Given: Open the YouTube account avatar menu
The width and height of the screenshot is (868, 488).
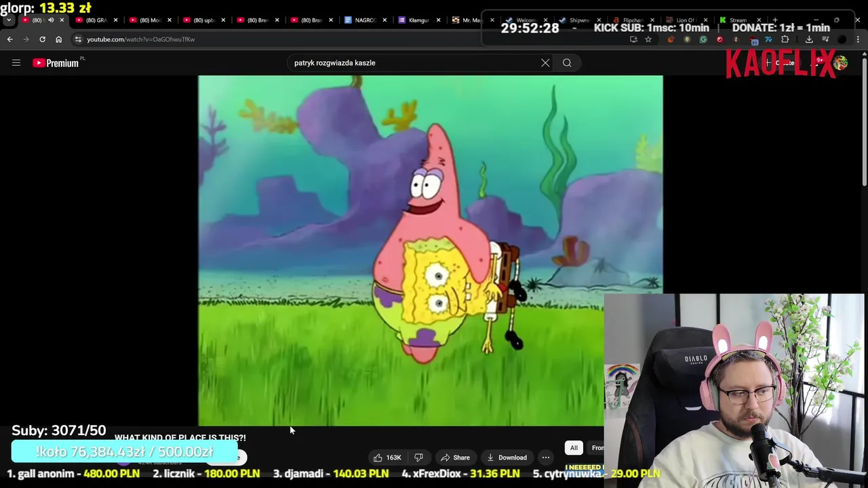Looking at the screenshot, I should coord(841,63).
